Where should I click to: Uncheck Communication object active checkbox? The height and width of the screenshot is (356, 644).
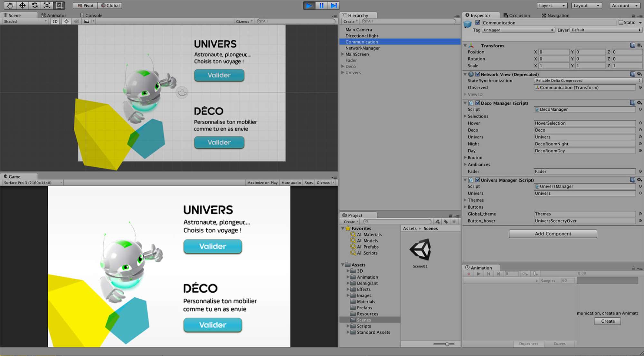click(478, 23)
